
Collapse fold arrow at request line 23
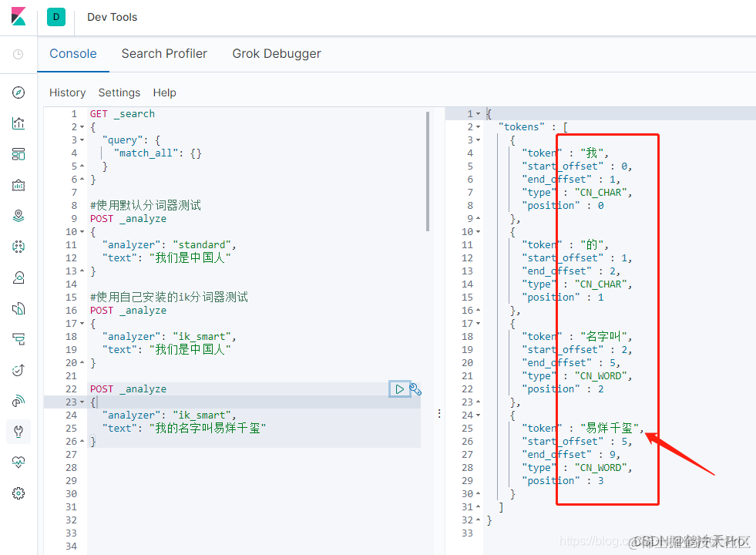(82, 402)
